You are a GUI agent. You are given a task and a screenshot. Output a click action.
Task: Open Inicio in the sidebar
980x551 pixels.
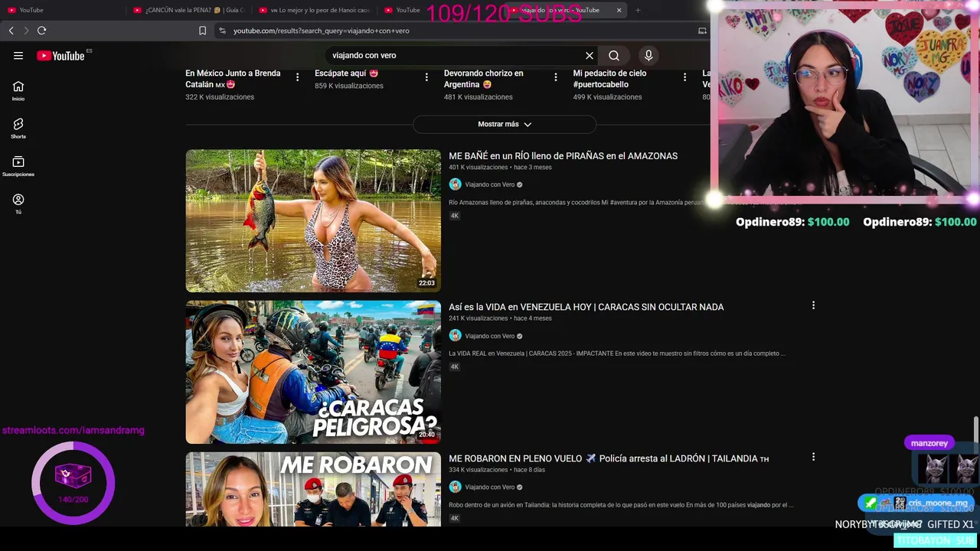pos(18,90)
